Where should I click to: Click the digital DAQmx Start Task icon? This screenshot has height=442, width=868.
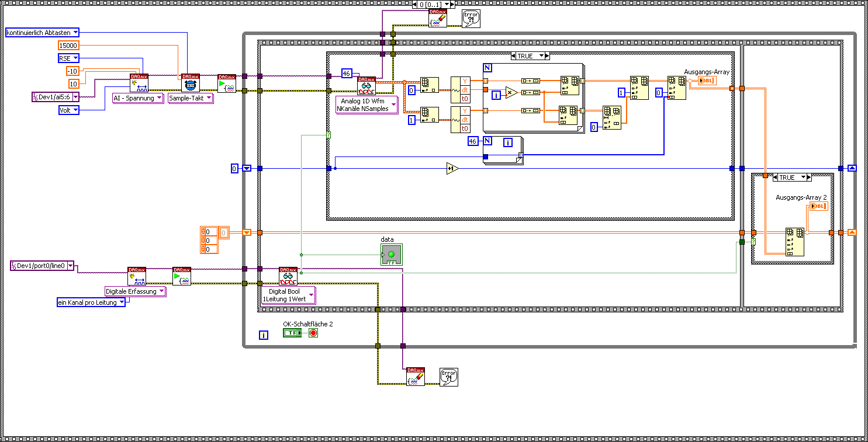(182, 276)
